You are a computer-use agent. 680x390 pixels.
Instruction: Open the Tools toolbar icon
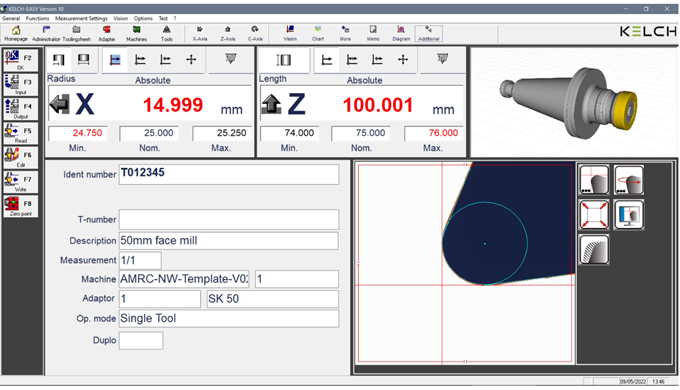pyautogui.click(x=167, y=34)
